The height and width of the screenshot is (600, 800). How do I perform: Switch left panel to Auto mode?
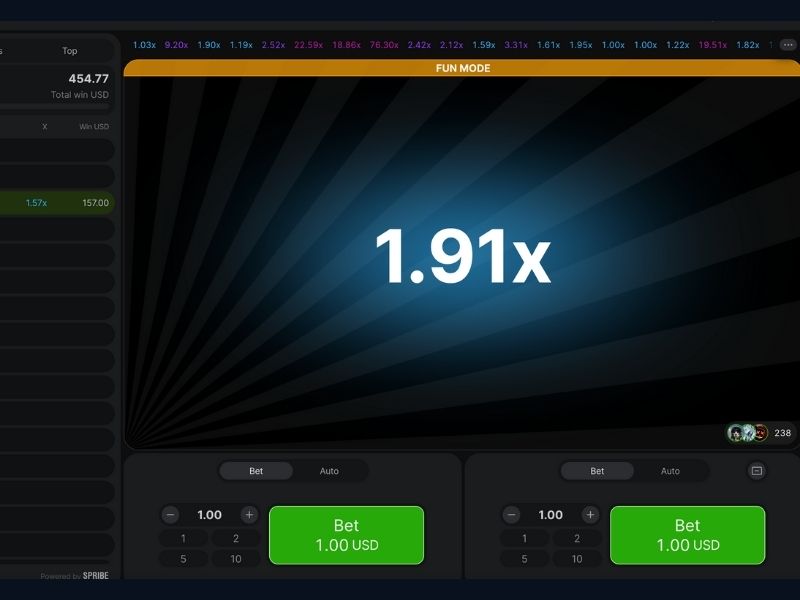[x=329, y=471]
